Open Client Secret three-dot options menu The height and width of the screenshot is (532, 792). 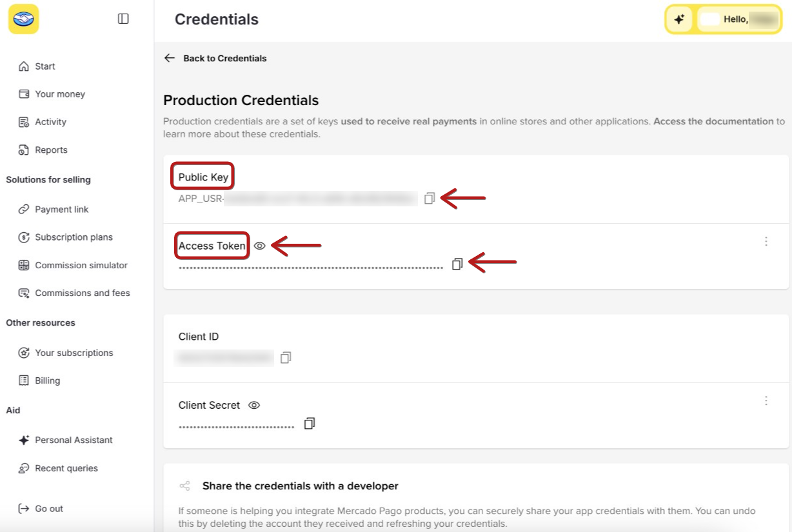pos(766,400)
